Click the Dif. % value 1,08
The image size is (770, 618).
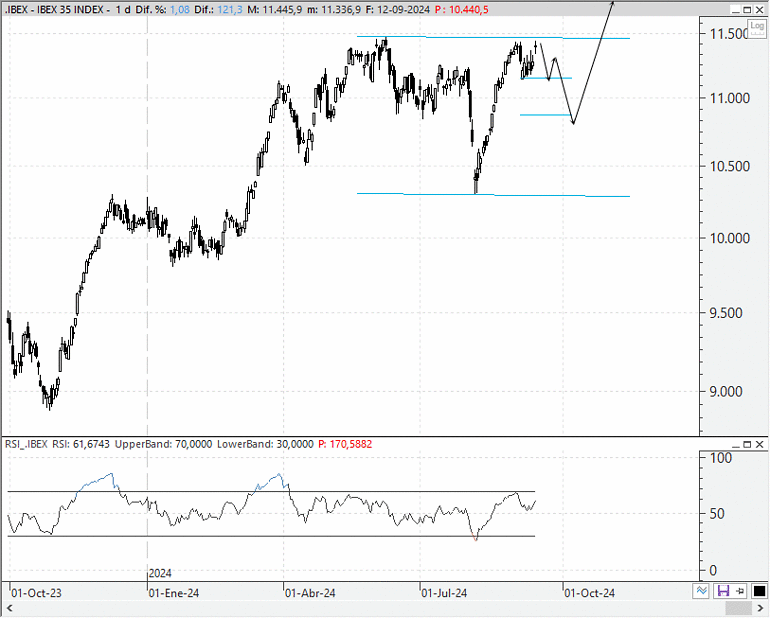180,10
